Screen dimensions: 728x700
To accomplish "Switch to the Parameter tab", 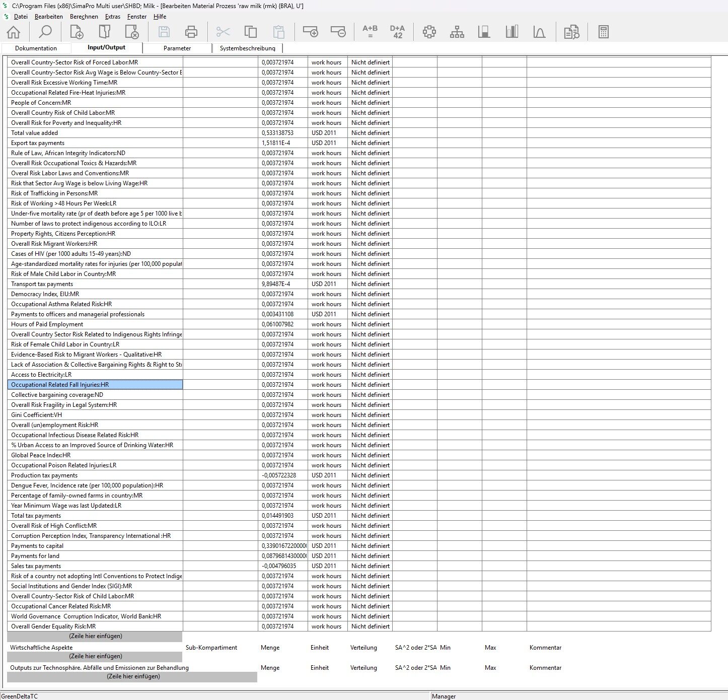I will [177, 48].
